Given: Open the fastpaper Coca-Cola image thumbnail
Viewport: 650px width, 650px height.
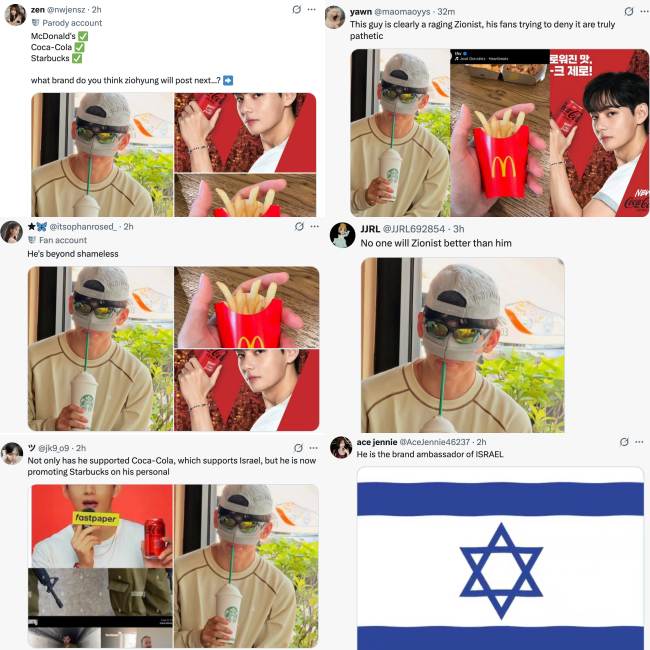Looking at the screenshot, I should pos(102,526).
